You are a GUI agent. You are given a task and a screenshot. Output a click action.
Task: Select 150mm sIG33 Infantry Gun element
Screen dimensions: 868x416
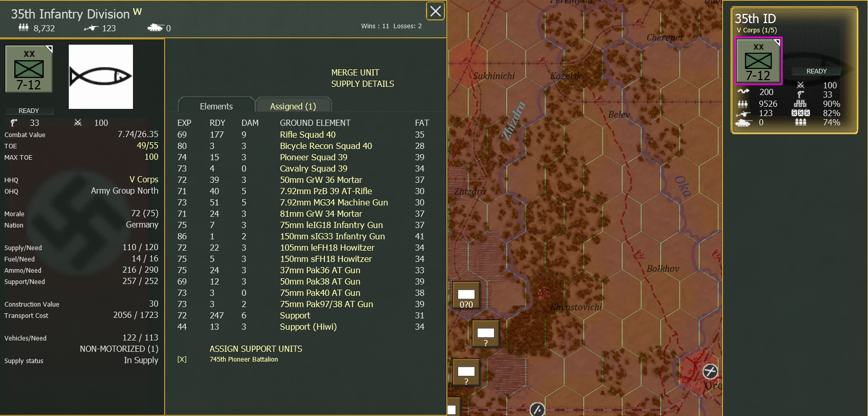pos(332,236)
